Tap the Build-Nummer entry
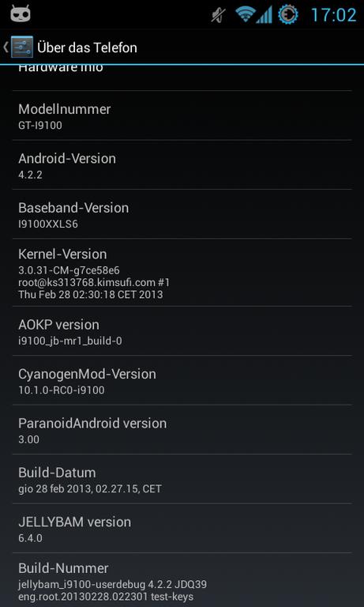 [182, 580]
